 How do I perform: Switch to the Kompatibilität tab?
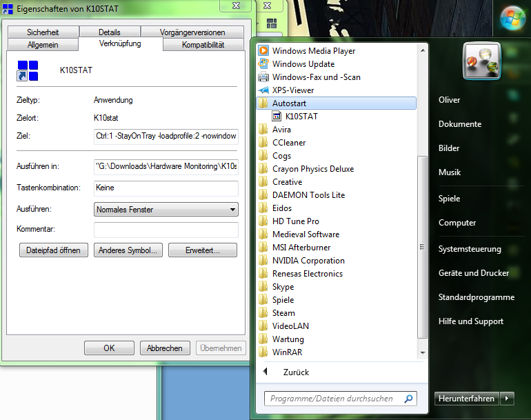click(203, 44)
